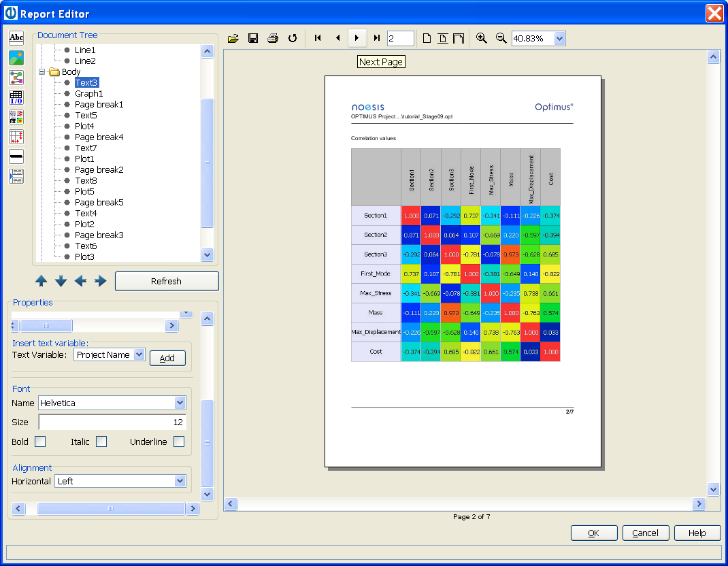
Task: Save the report with floppy disk icon
Action: [253, 38]
